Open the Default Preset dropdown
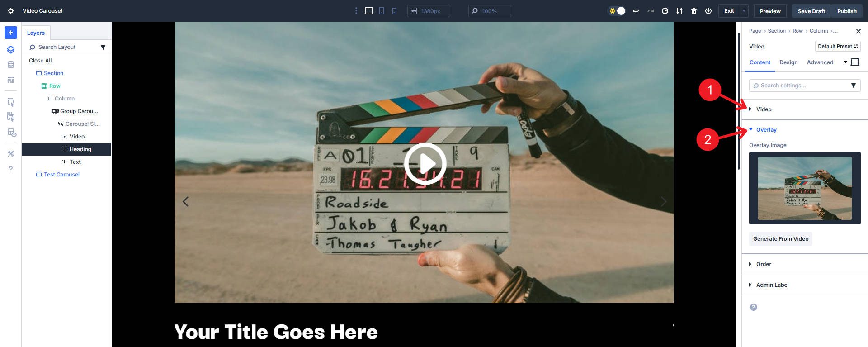 tap(837, 46)
